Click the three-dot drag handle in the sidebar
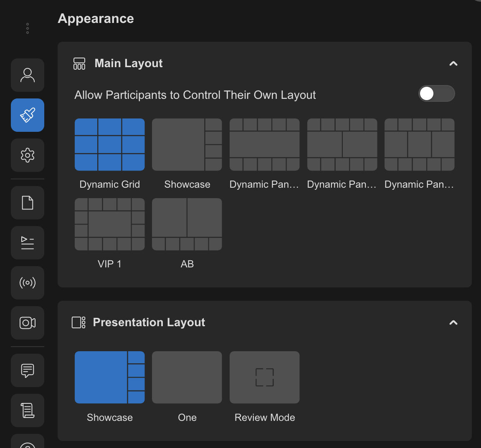The image size is (481, 448). (28, 28)
